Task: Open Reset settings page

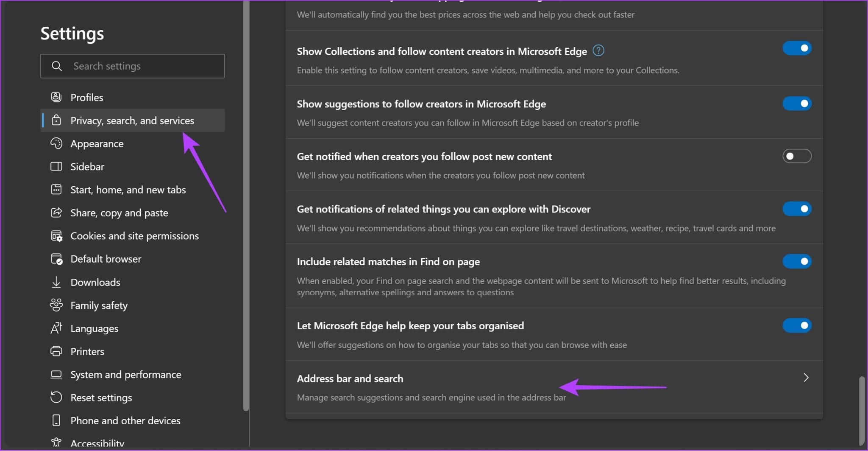Action: pyautogui.click(x=101, y=398)
